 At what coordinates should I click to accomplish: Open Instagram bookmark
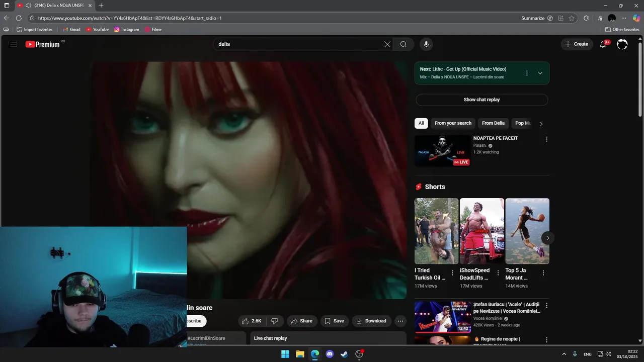[x=126, y=30]
